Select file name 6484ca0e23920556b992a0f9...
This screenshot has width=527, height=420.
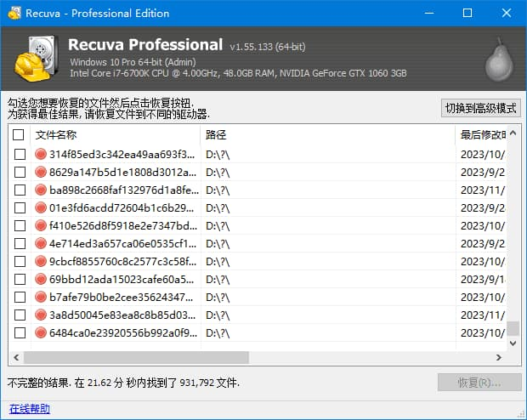tap(123, 333)
